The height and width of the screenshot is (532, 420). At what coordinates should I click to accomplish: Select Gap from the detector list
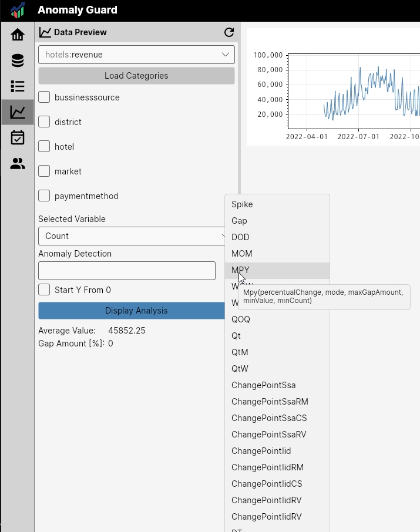point(277,221)
